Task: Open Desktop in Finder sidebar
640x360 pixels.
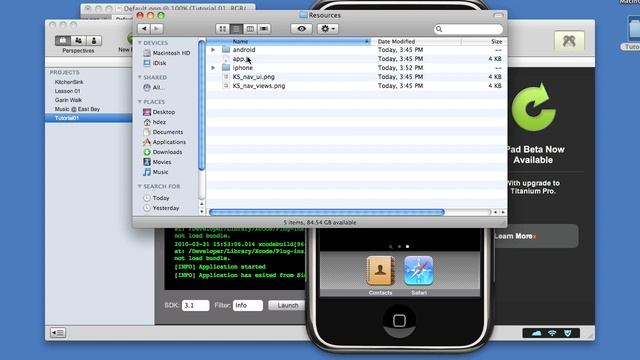Action: click(159, 112)
